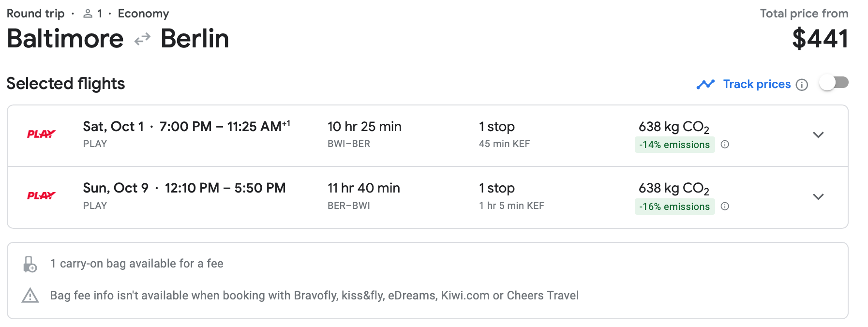This screenshot has height=327, width=868.
Task: Click the 1 hr 5 min KEF layover text
Action: (x=511, y=206)
